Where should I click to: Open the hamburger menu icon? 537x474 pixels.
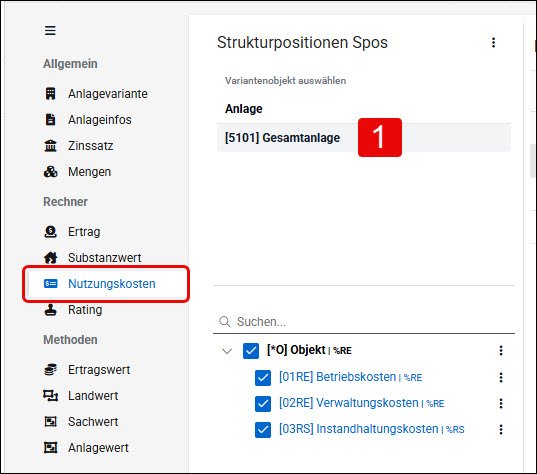[50, 30]
